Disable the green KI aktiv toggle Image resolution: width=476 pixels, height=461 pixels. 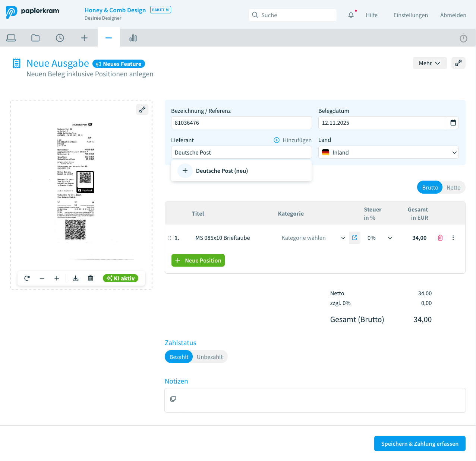pyautogui.click(x=120, y=278)
